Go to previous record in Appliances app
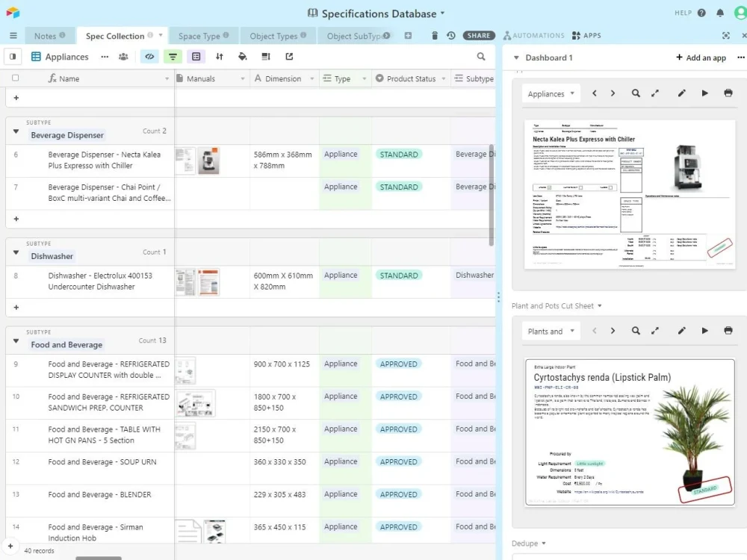Screen dimensions: 747x560 click(x=595, y=93)
